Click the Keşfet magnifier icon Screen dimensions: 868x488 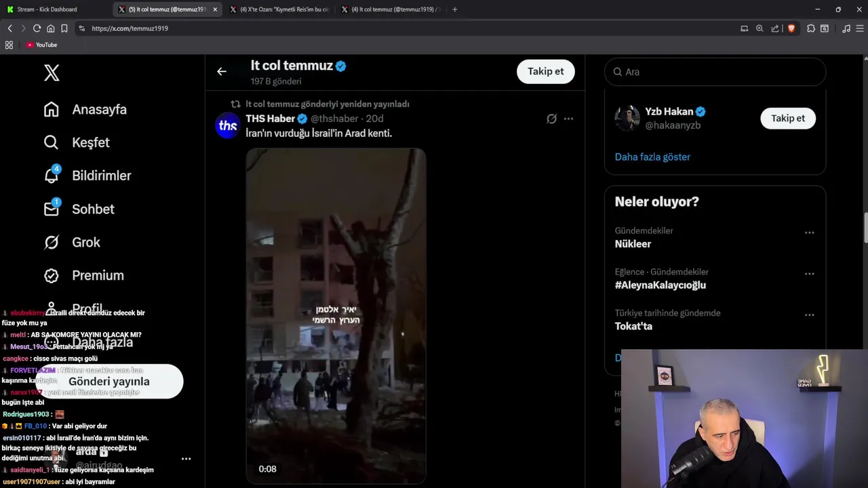click(x=52, y=142)
